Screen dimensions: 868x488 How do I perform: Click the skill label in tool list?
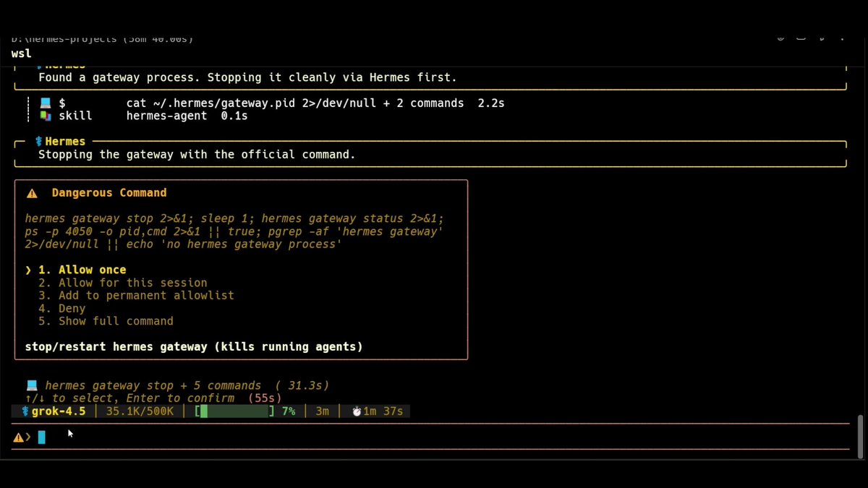pos(75,116)
